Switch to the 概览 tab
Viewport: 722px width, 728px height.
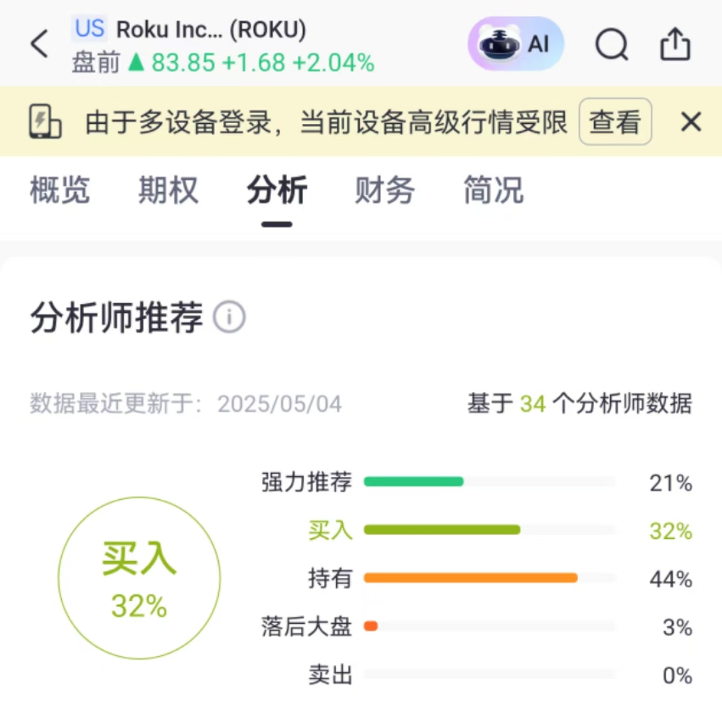(x=60, y=190)
